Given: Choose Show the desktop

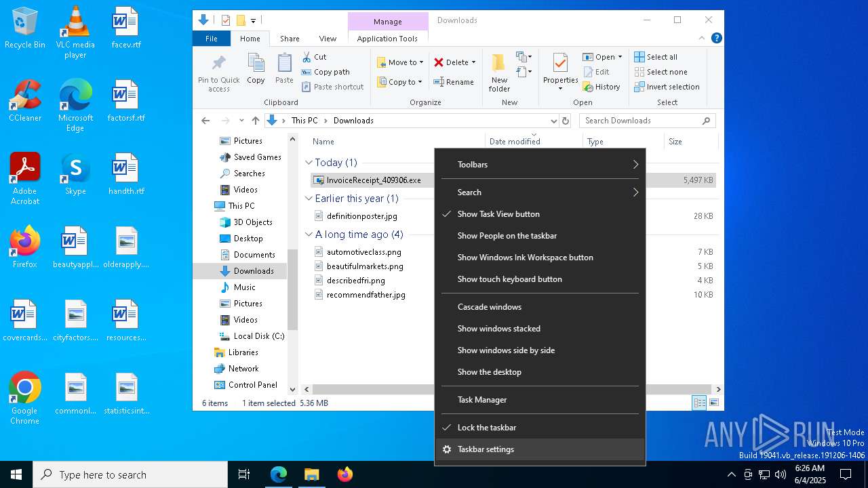Looking at the screenshot, I should point(540,372).
